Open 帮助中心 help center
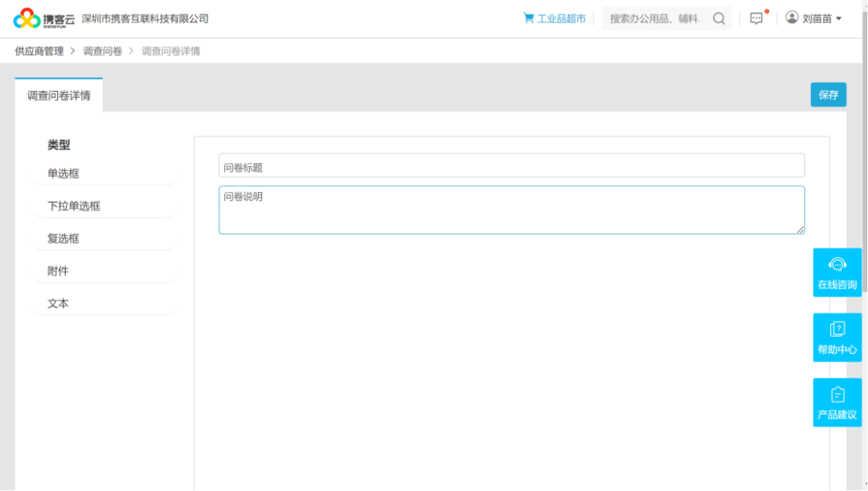 click(x=837, y=338)
